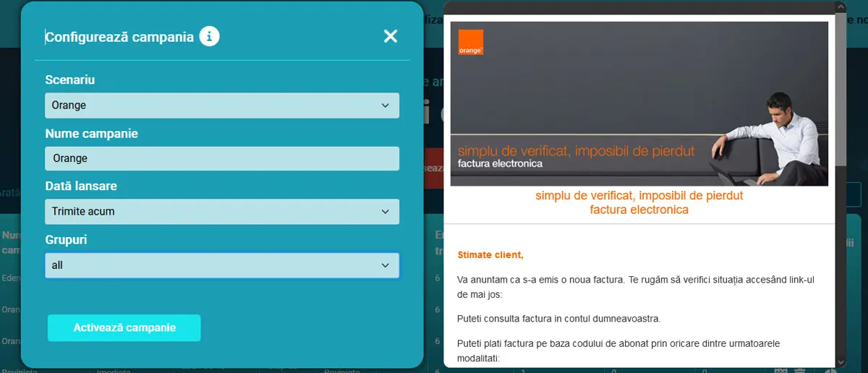Click 'Puteti consulta factura in contul' line

click(559, 319)
